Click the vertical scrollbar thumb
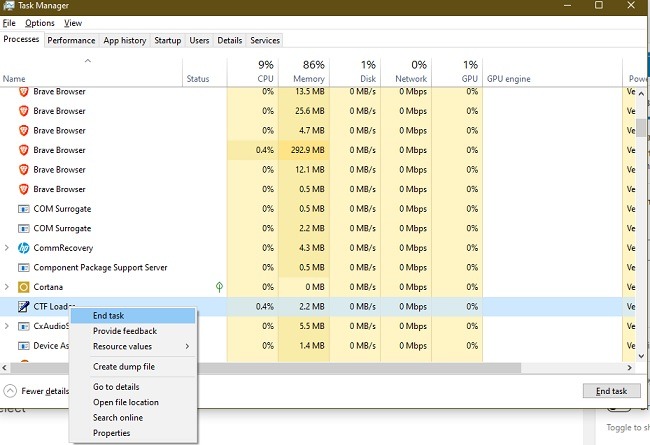 coord(641,127)
